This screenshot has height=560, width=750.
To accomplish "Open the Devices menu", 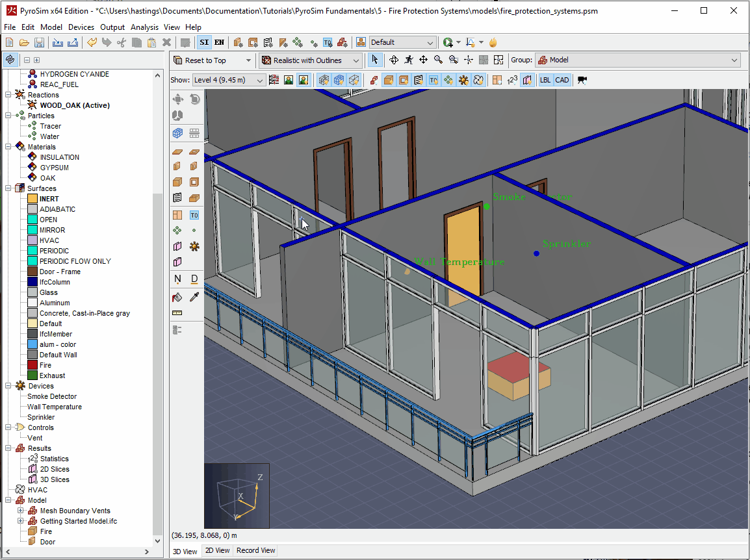I will pyautogui.click(x=81, y=27).
